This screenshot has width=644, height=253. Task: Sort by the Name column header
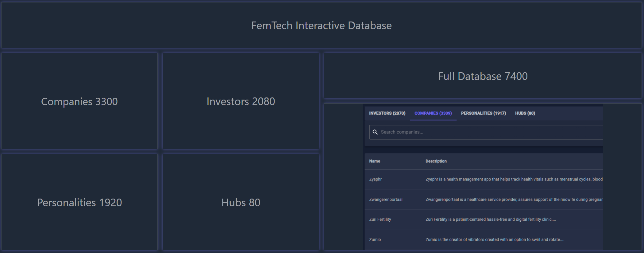(375, 161)
